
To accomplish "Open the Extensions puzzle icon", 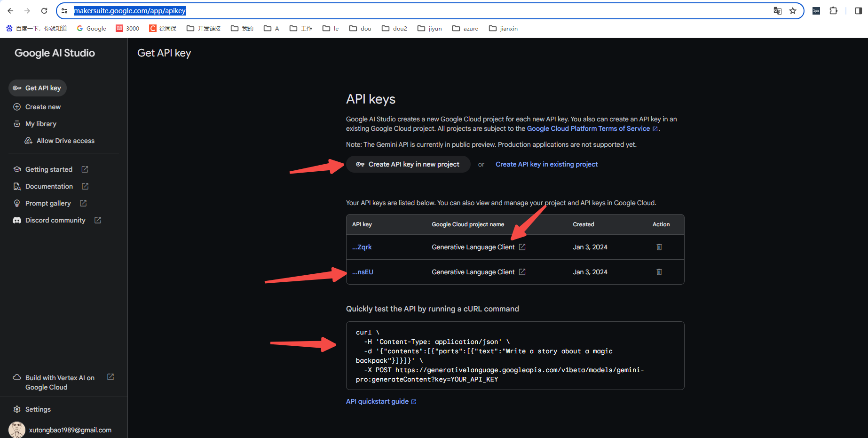I will (833, 11).
